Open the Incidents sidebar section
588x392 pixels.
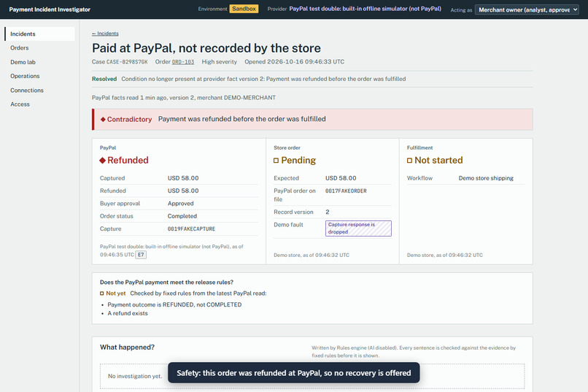point(39,34)
